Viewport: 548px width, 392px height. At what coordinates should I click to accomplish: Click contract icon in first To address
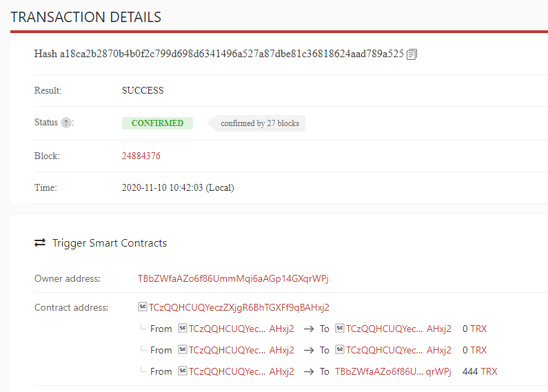(340, 329)
